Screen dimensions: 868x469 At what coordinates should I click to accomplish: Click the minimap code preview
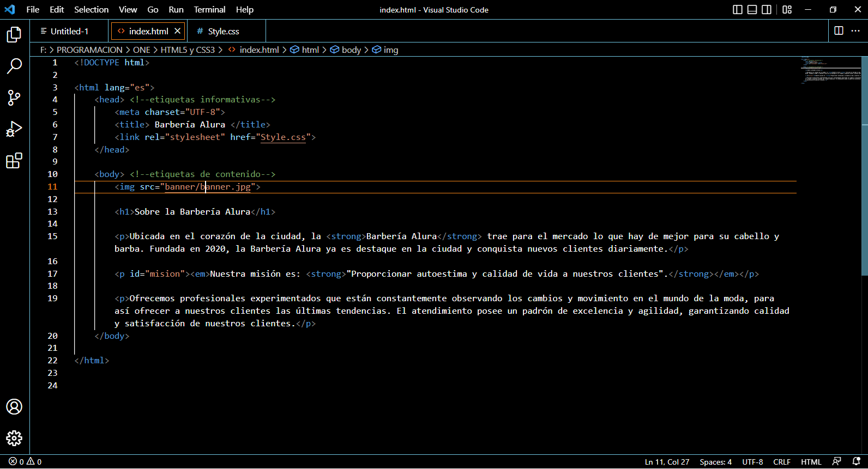(831, 70)
